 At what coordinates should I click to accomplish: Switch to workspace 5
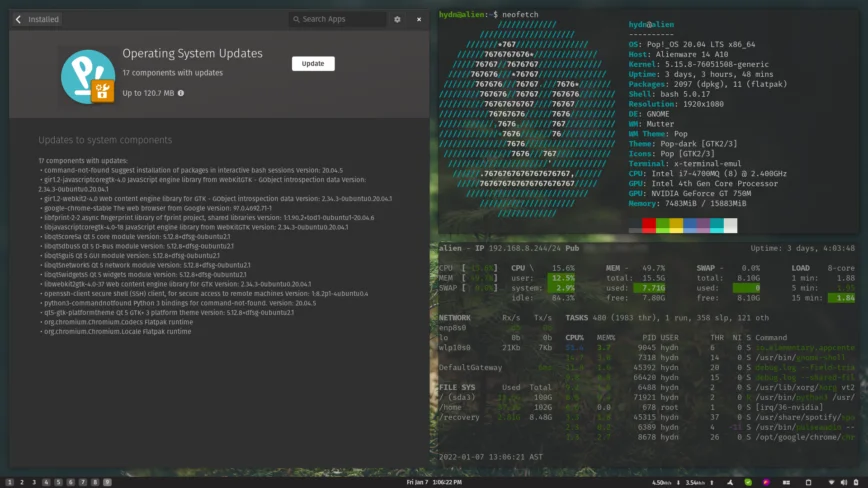(58, 482)
